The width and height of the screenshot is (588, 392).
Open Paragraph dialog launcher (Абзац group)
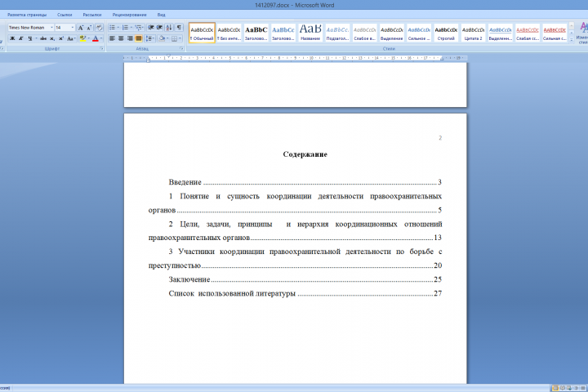(181, 49)
